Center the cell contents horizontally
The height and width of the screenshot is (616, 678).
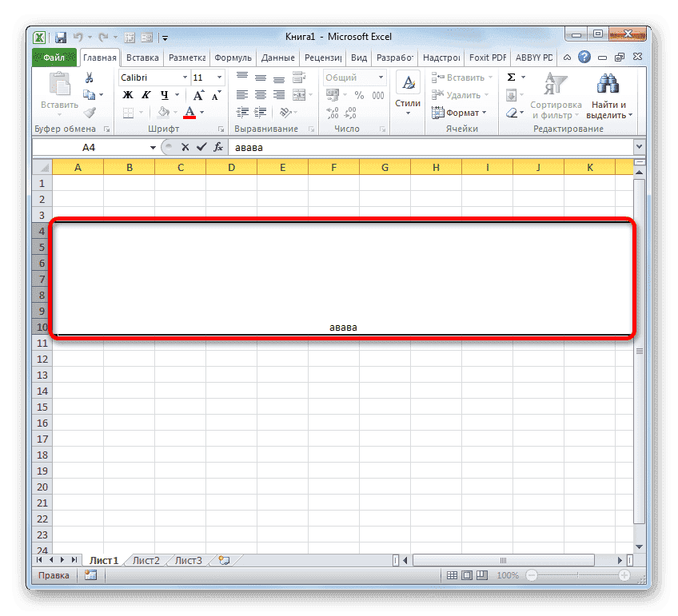pos(260,94)
